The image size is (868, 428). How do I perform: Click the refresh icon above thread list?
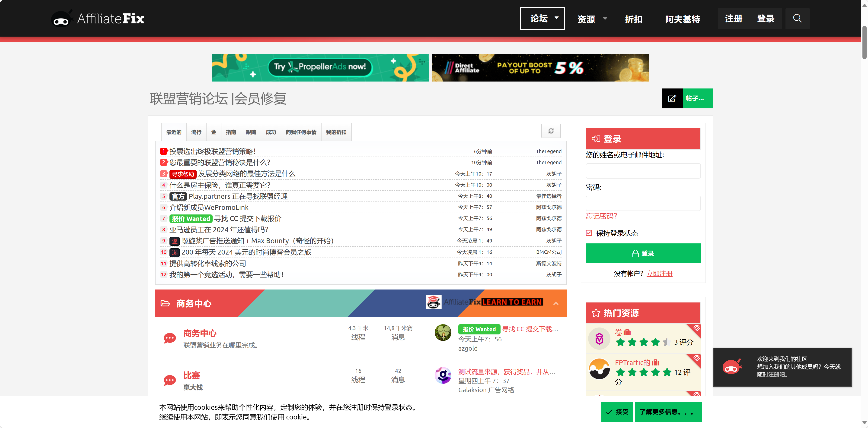click(x=551, y=131)
